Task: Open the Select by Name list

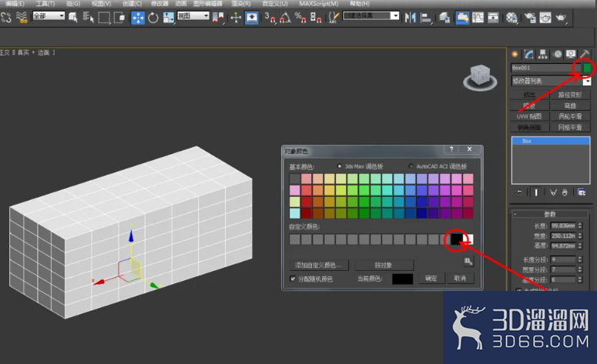Action: point(88,18)
